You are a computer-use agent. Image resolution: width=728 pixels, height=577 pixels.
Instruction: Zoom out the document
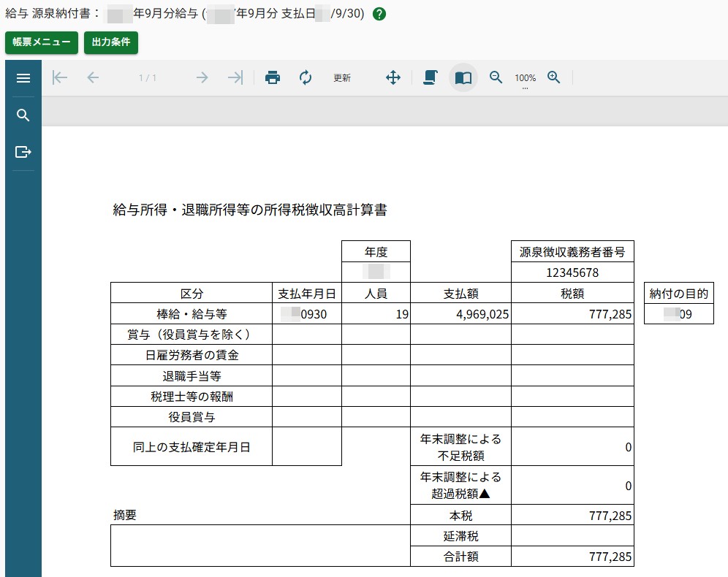(496, 77)
